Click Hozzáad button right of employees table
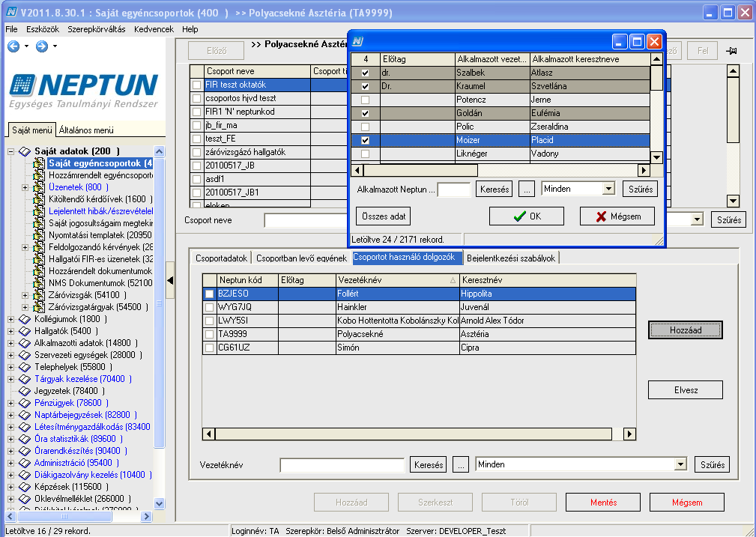This screenshot has width=756, height=537. tap(686, 330)
